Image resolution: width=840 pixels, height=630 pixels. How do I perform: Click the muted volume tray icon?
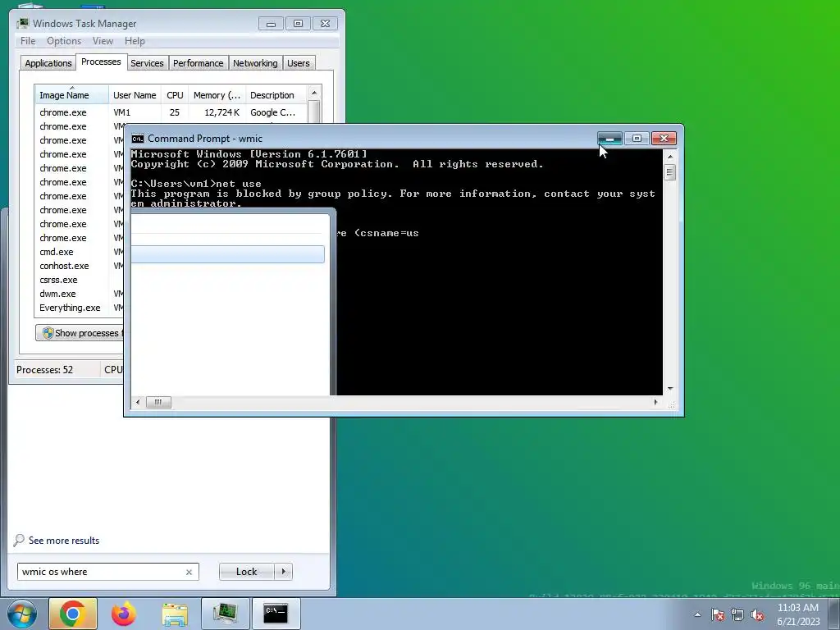[757, 614]
